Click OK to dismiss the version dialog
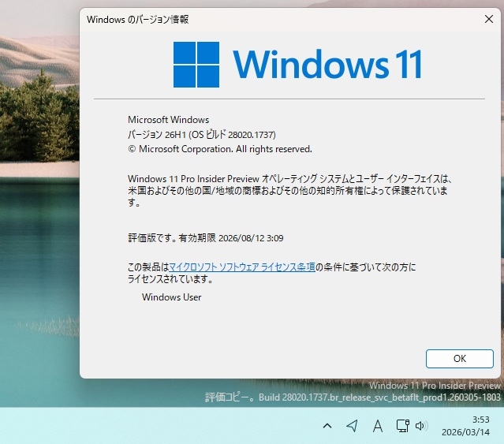This screenshot has height=444, width=504. pyautogui.click(x=459, y=359)
